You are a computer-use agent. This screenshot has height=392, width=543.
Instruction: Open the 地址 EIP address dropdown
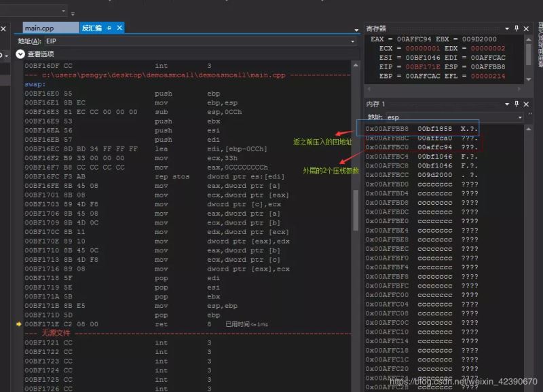(354, 41)
